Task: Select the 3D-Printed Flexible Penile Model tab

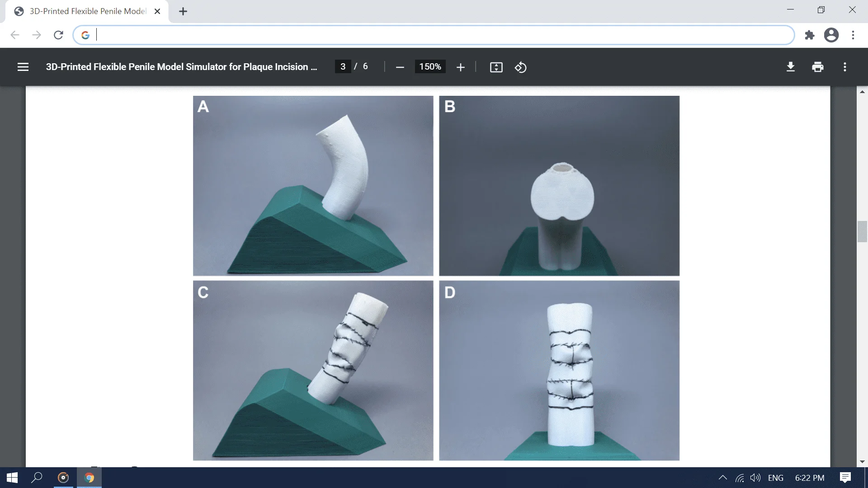Action: coord(87,11)
